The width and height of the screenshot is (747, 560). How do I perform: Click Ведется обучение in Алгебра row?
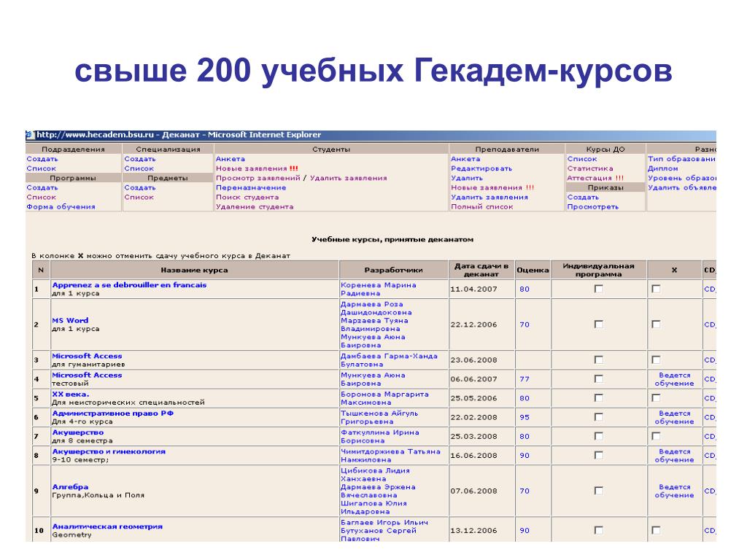pos(675,491)
